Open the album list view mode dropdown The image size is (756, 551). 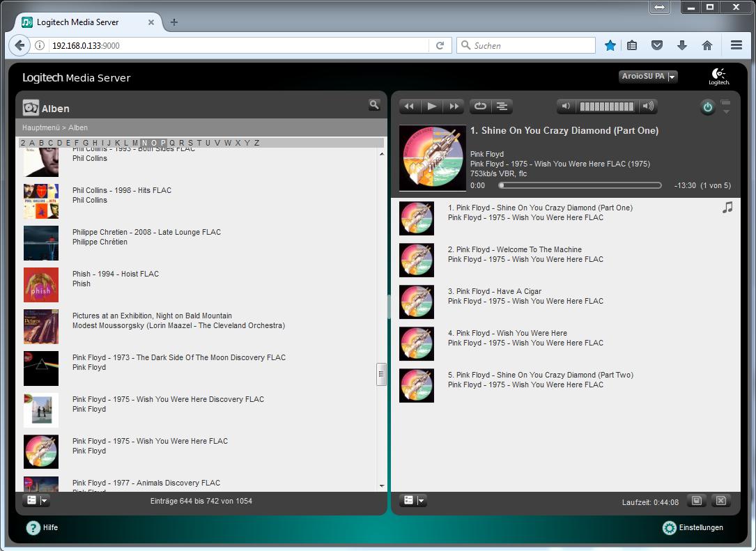click(37, 500)
